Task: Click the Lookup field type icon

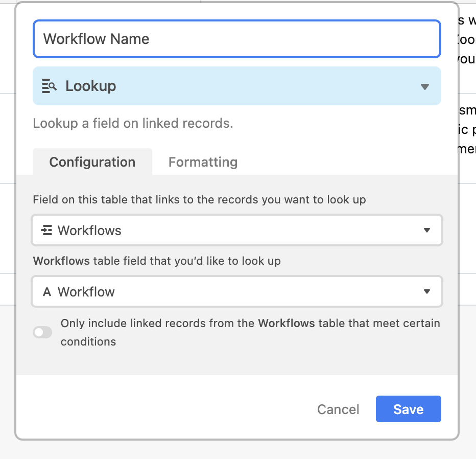Action: click(x=49, y=86)
